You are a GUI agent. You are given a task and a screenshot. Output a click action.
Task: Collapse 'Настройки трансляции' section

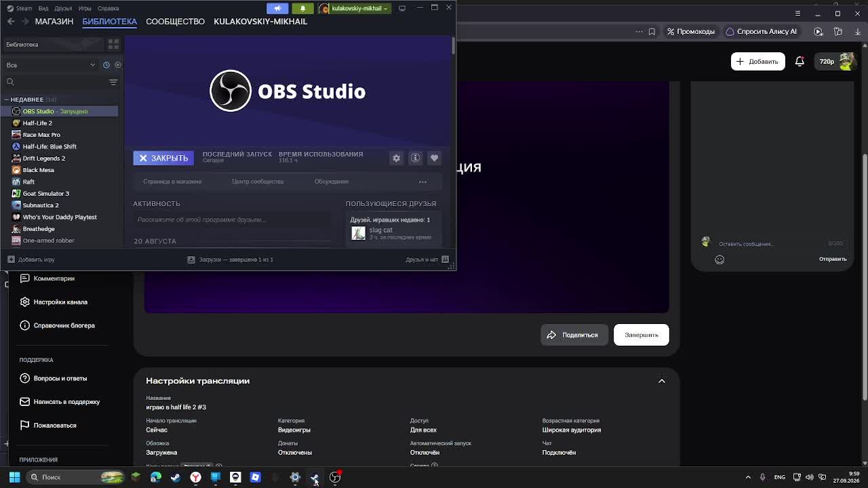[662, 381]
